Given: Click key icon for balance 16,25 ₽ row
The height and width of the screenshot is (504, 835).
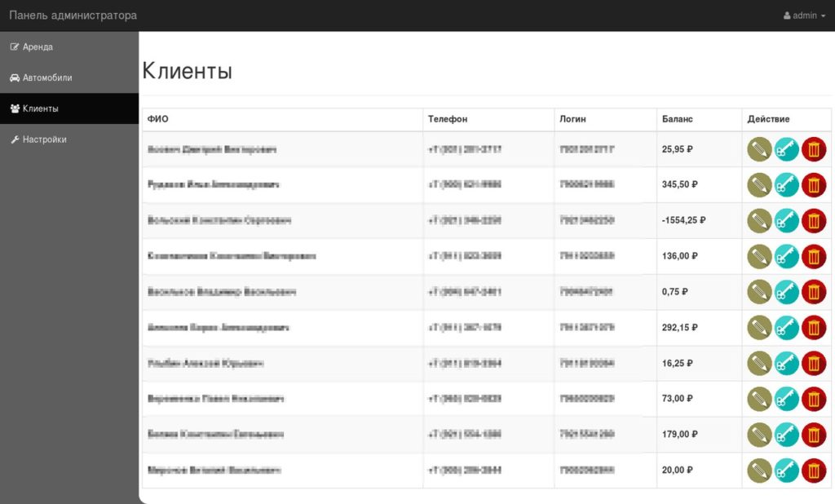Looking at the screenshot, I should coord(787,364).
